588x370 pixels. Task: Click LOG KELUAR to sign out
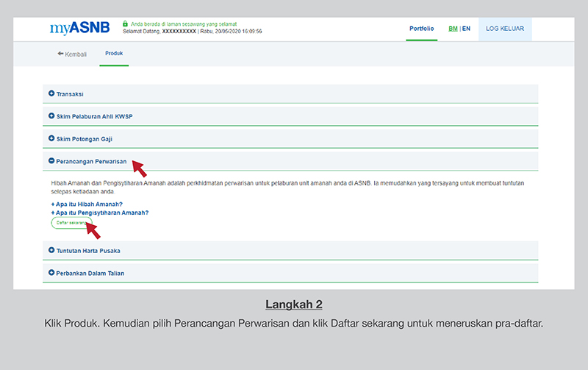point(503,29)
